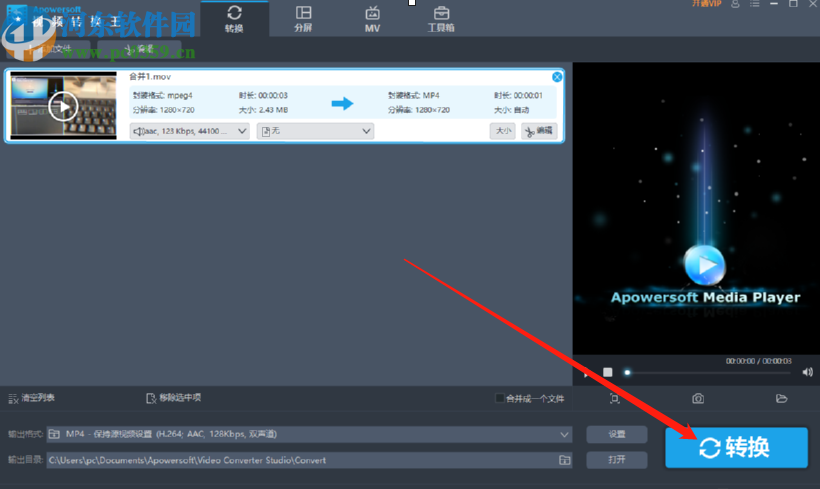Toggle fullscreen preview icon
Viewport: 820px width, 489px height.
click(614, 399)
